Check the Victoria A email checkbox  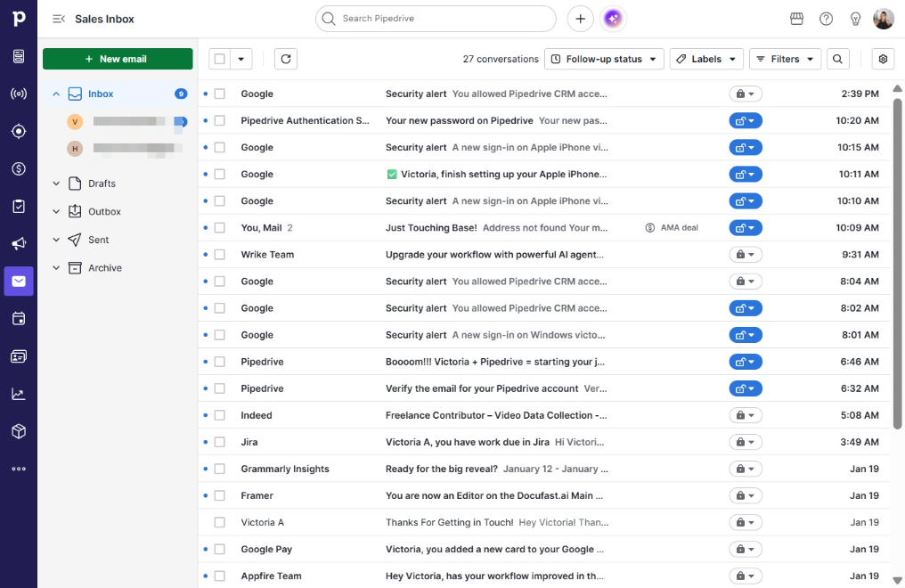click(219, 522)
